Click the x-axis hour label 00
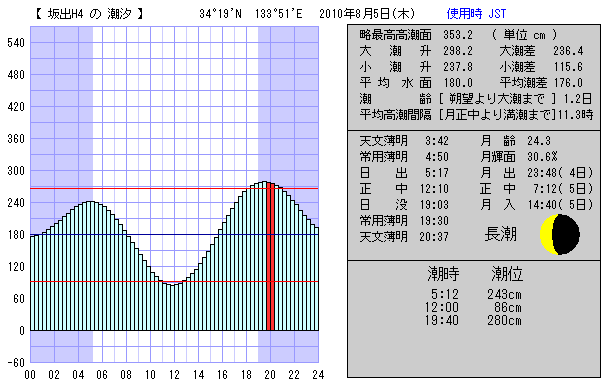The width and height of the screenshot is (610, 385). [x=30, y=375]
